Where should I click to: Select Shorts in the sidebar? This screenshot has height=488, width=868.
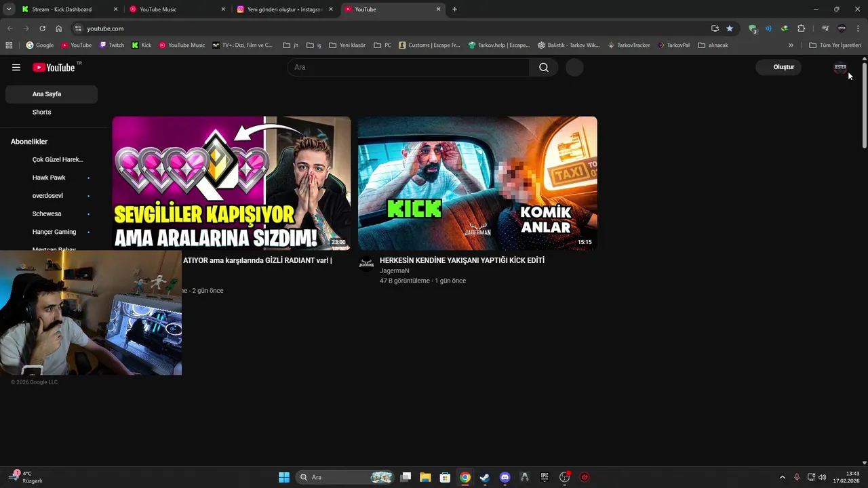(52, 112)
